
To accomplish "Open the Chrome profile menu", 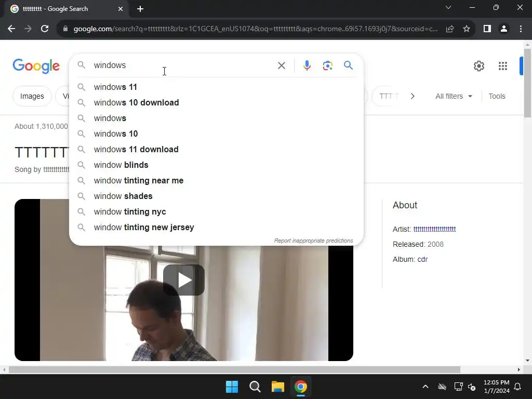I will click(x=504, y=29).
